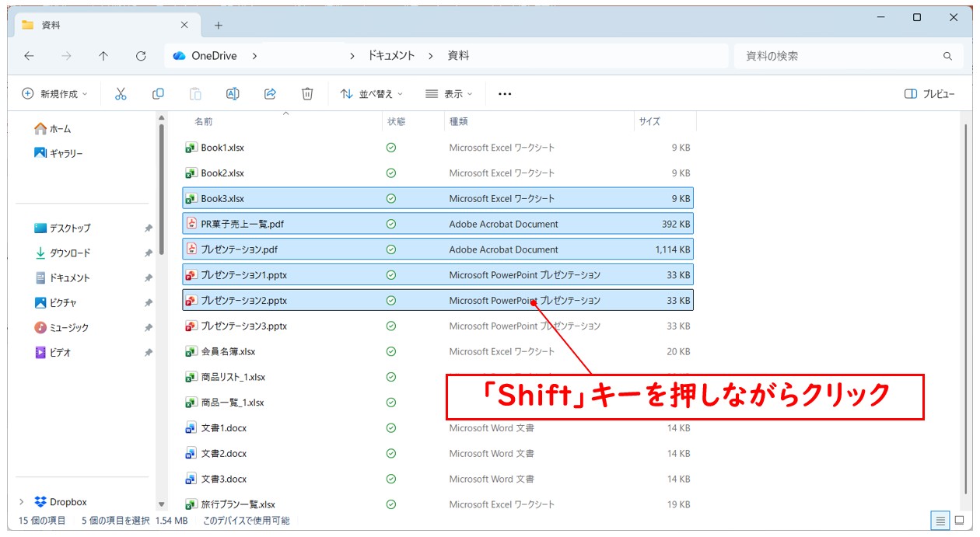Open the Share icon in the toolbar

coord(270,93)
